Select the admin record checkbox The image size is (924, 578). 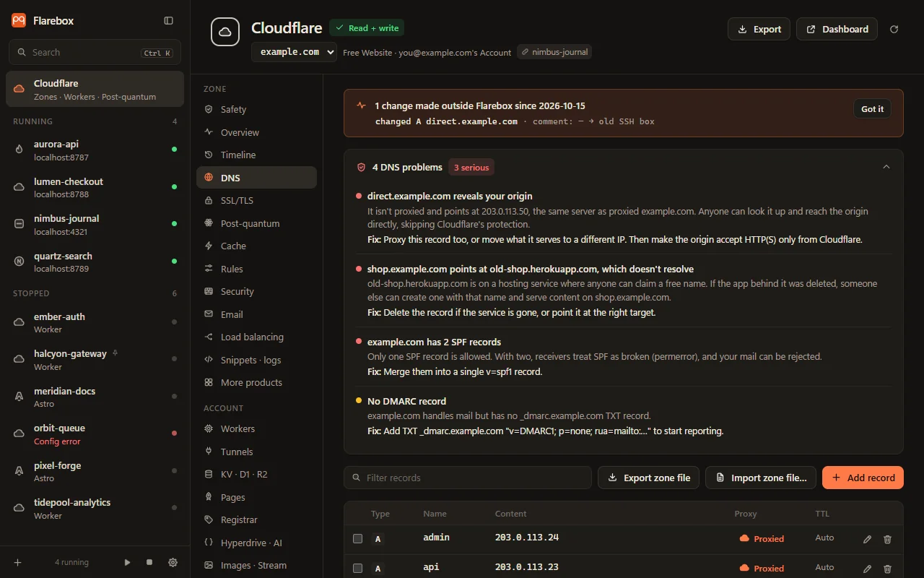[357, 538]
